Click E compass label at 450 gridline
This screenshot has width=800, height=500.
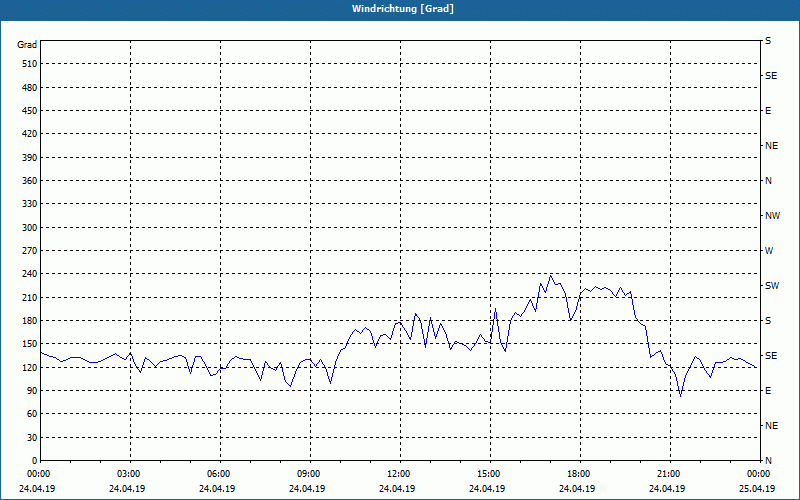pyautogui.click(x=768, y=111)
